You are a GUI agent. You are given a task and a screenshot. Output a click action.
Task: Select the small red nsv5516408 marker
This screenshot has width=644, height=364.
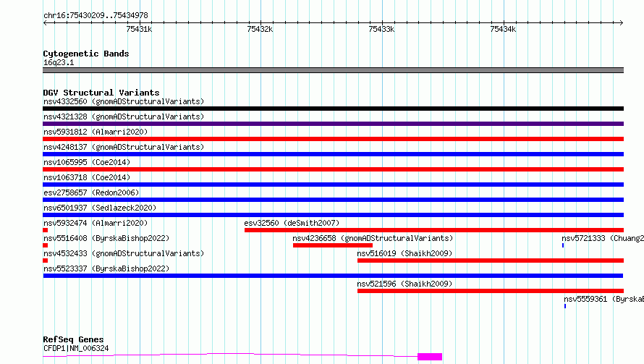(45, 245)
